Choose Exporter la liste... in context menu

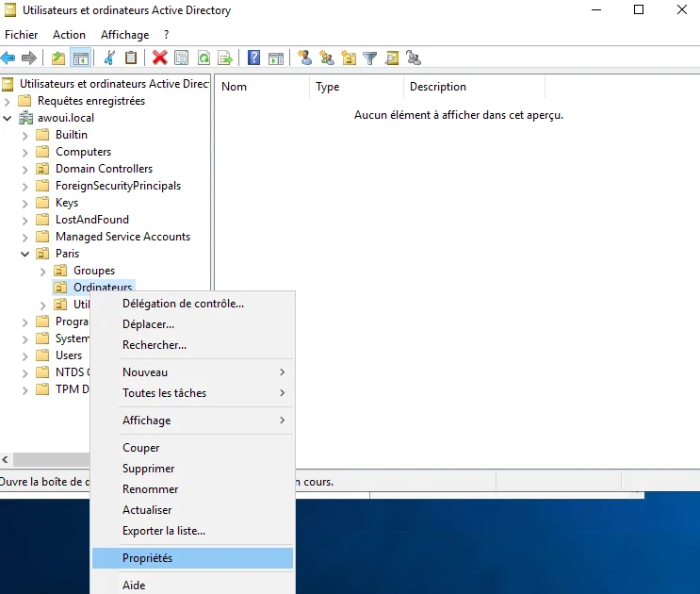coord(192,531)
